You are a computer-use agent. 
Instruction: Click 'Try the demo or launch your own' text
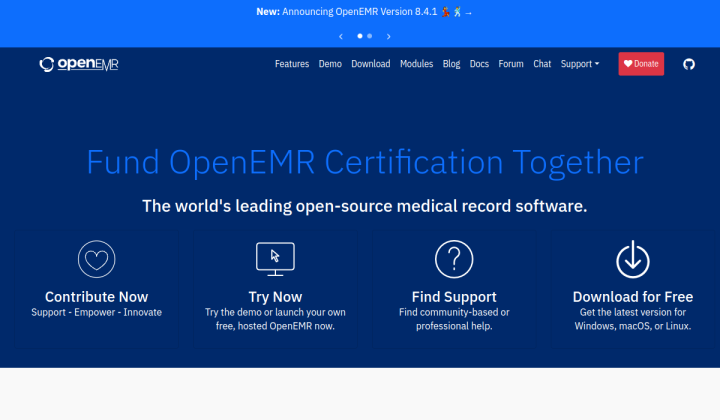tap(275, 313)
